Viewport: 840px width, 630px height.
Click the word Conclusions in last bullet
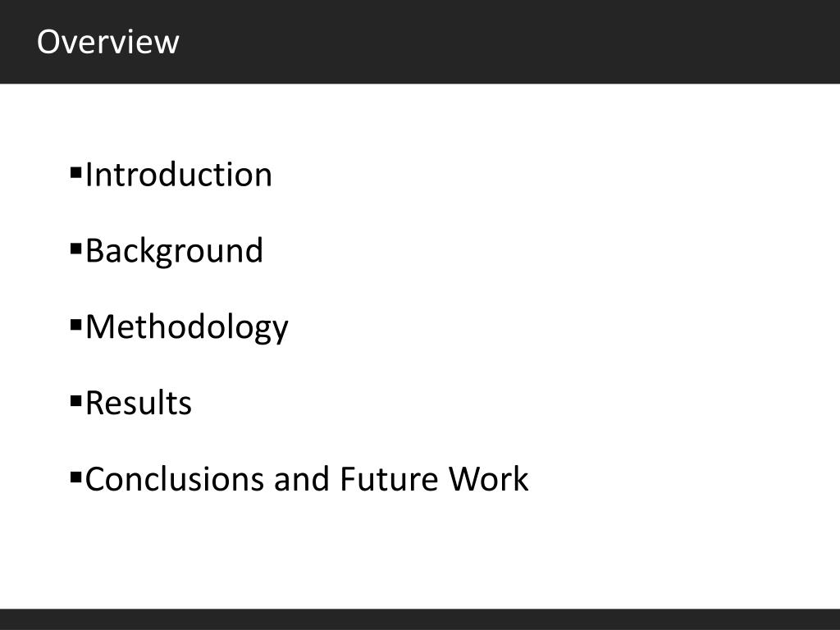click(174, 479)
